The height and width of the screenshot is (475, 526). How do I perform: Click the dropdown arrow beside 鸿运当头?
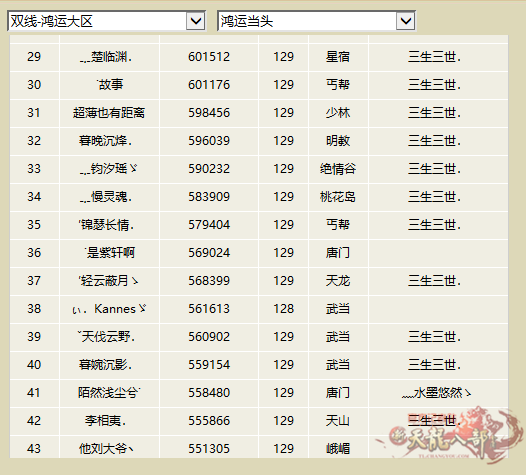[406, 21]
